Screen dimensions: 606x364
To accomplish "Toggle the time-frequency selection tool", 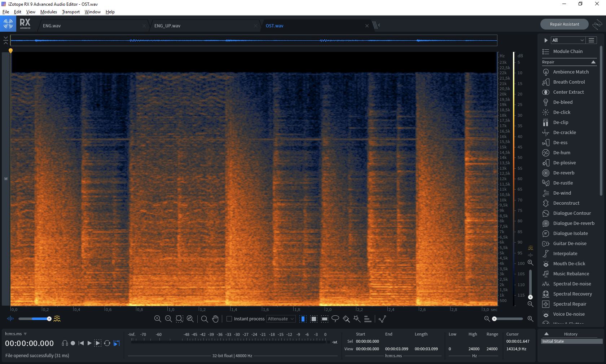I will [314, 319].
